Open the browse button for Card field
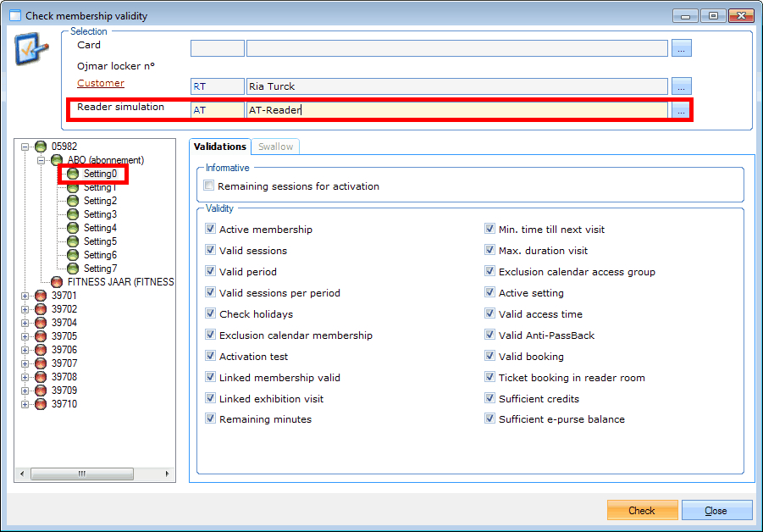Image resolution: width=763 pixels, height=532 pixels. [682, 48]
